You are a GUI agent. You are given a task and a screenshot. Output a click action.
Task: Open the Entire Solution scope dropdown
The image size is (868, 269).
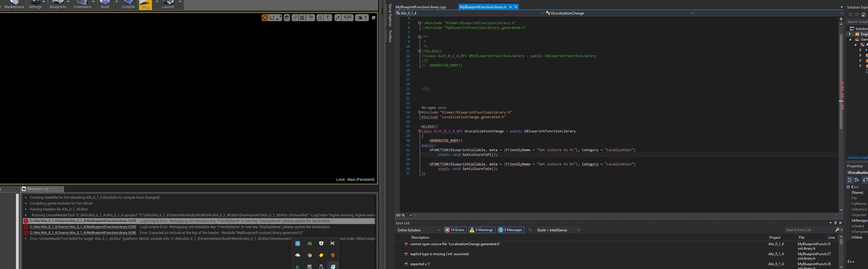pos(418,230)
